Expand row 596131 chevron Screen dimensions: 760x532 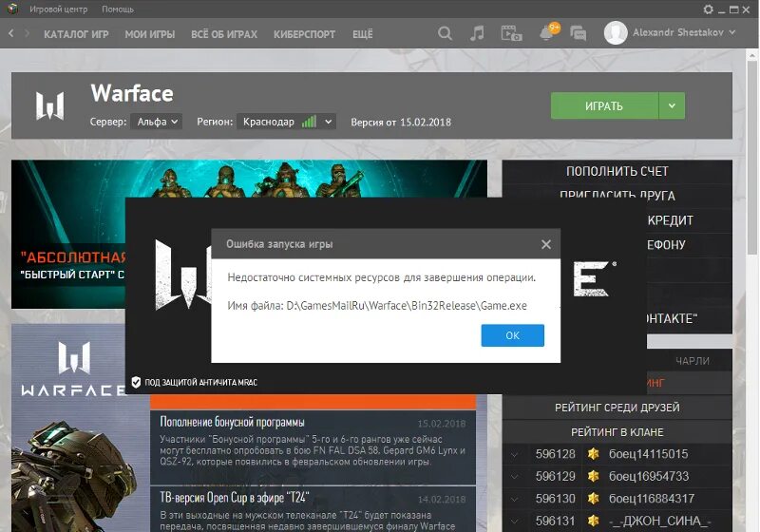pos(514,522)
